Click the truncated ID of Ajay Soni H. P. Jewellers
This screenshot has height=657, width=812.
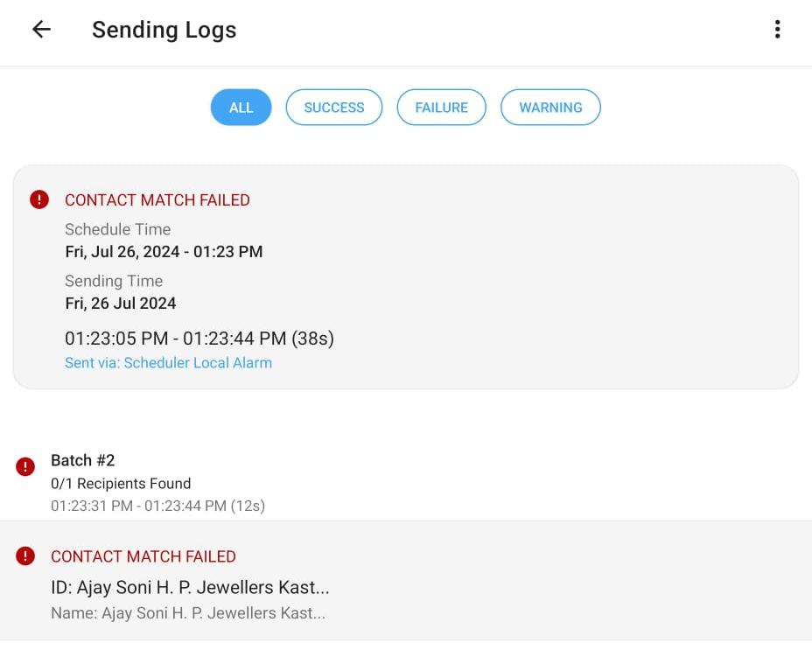[x=191, y=587]
